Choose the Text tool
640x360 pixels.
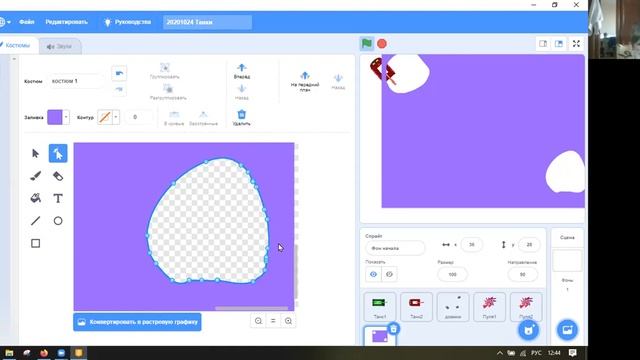pos(58,198)
